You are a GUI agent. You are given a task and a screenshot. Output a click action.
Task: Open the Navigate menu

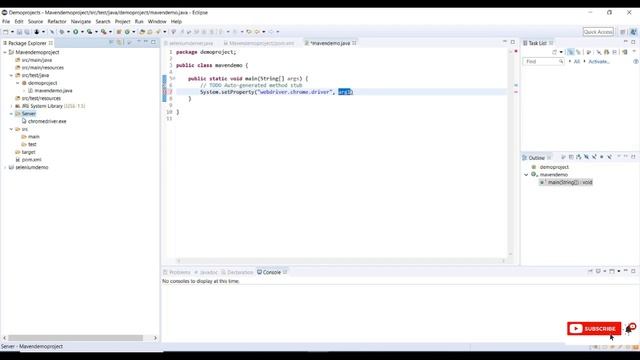point(81,22)
